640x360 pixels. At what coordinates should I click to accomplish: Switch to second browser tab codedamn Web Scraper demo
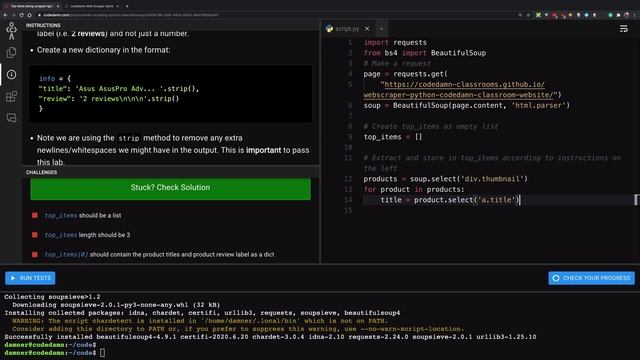click(x=92, y=6)
